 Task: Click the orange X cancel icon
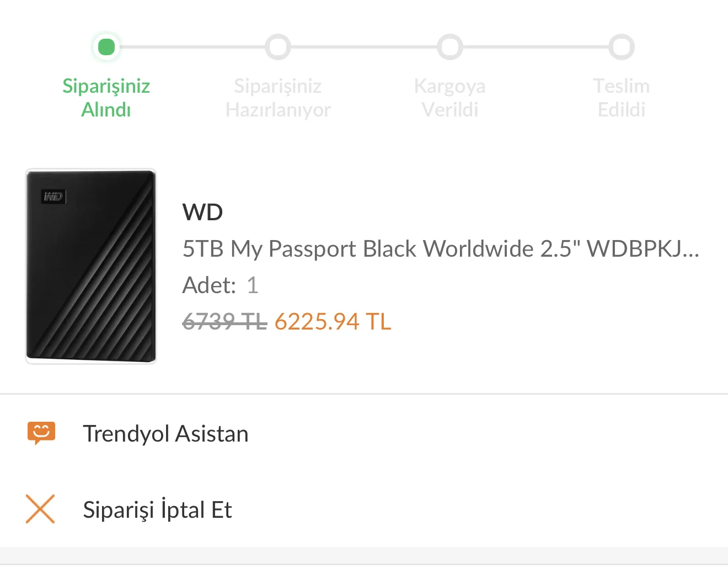tap(40, 509)
